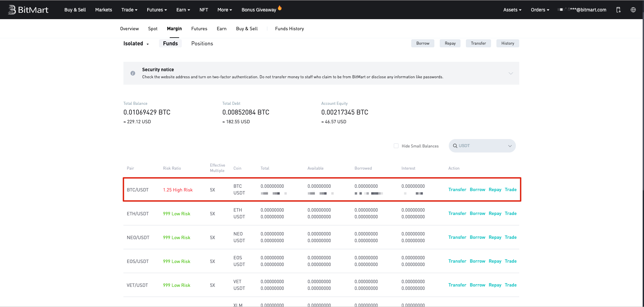644x307 pixels.
Task: Click Repay in EOS/USDT row
Action: 495,261
